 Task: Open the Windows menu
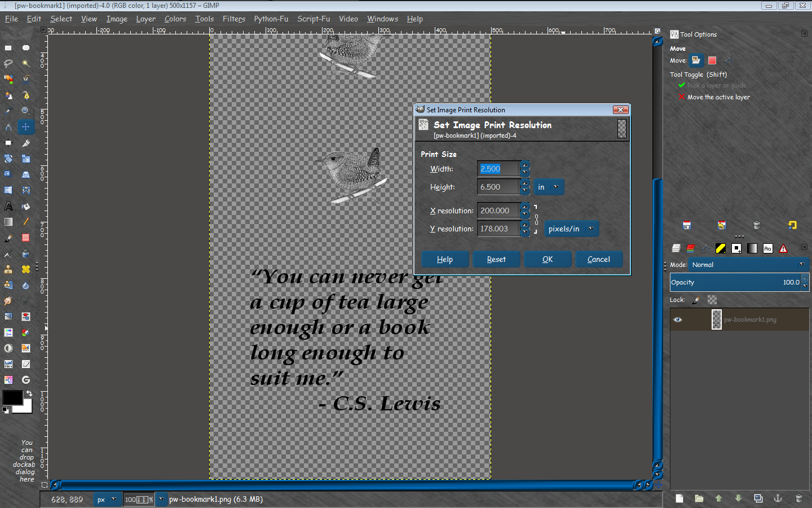point(382,19)
